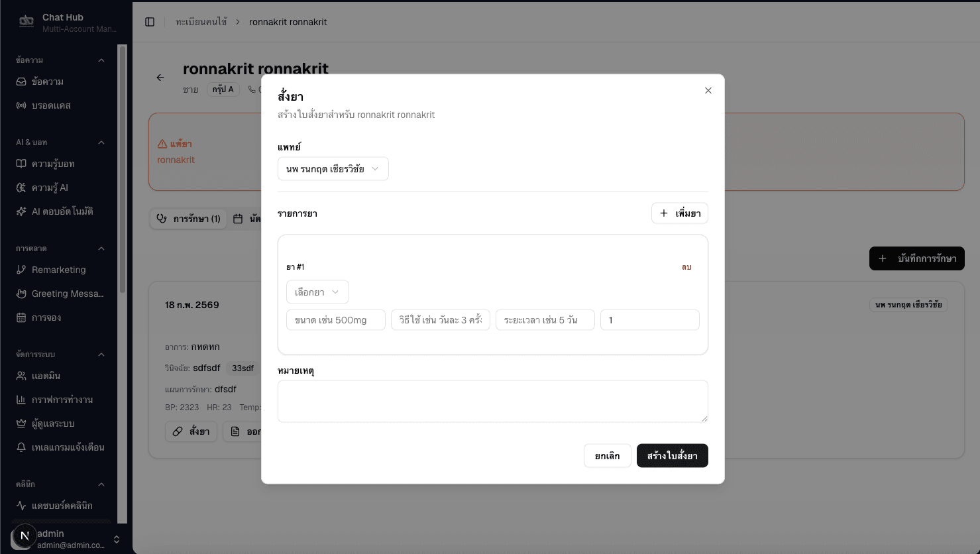Collapse the การตลาด sidebar section
980x554 pixels.
[x=101, y=249]
